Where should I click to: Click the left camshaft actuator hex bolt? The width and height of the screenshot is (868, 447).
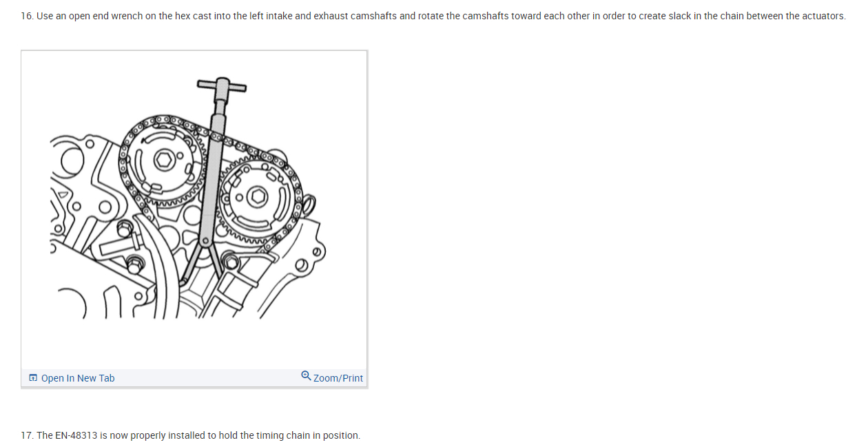[x=164, y=160]
